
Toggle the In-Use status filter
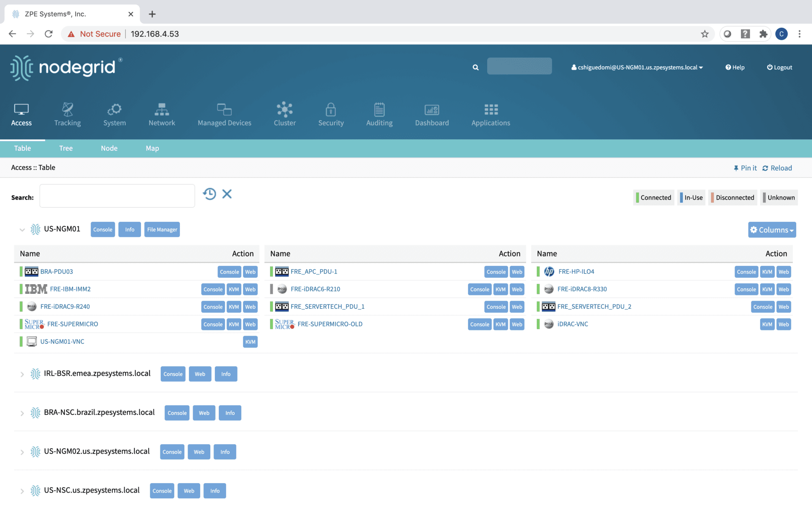[691, 198]
